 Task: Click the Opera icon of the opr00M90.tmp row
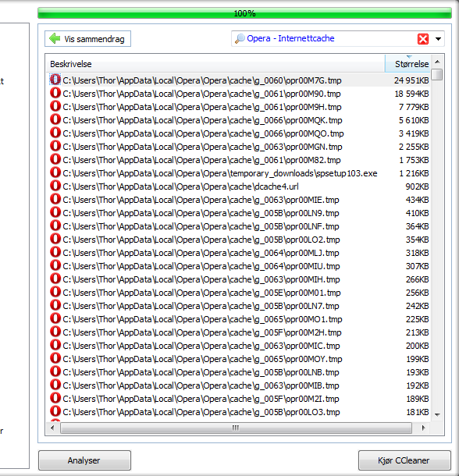[x=55, y=93]
